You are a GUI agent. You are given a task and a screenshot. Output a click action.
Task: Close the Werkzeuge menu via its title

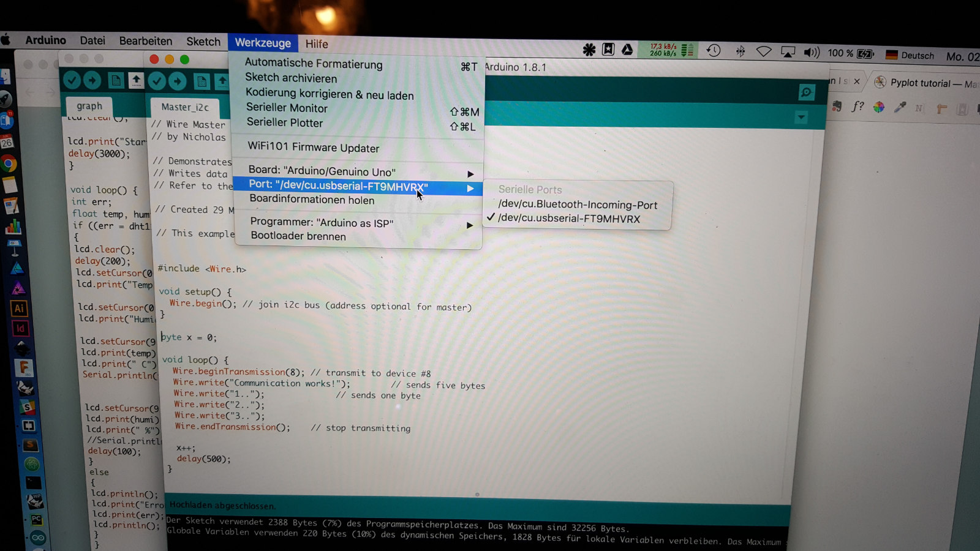tap(263, 43)
